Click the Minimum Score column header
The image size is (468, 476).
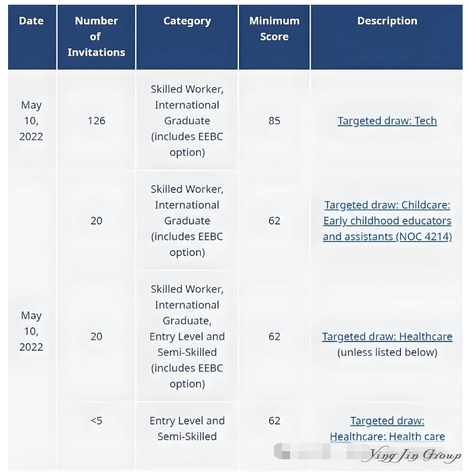[274, 37]
